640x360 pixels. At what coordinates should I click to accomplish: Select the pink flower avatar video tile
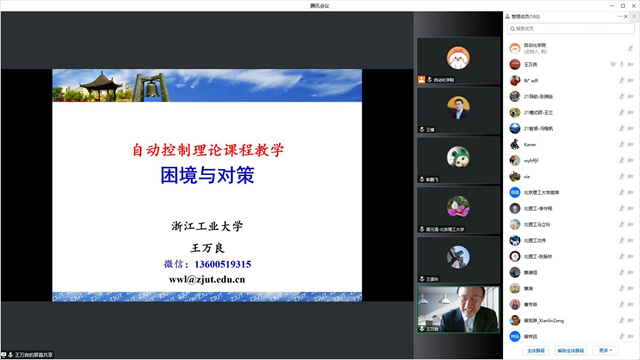tap(458, 210)
